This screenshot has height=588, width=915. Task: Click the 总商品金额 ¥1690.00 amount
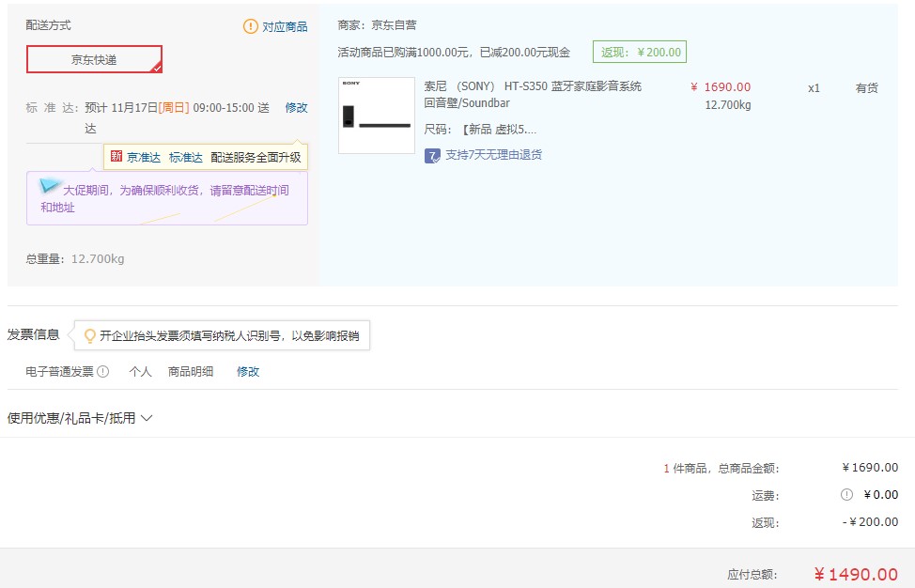pos(870,468)
